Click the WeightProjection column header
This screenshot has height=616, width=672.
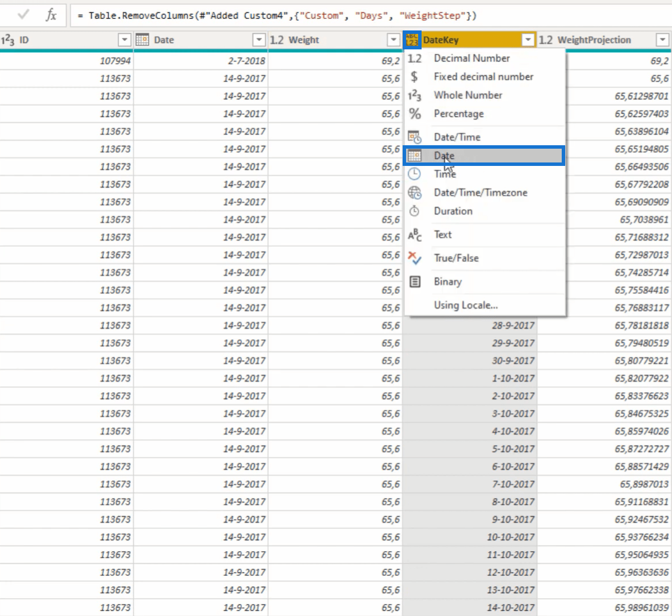pos(604,40)
